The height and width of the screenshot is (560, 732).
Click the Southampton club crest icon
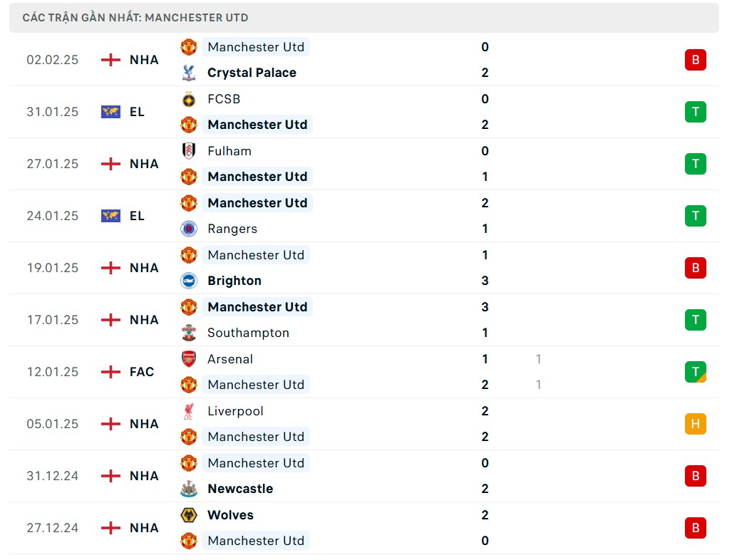[188, 333]
